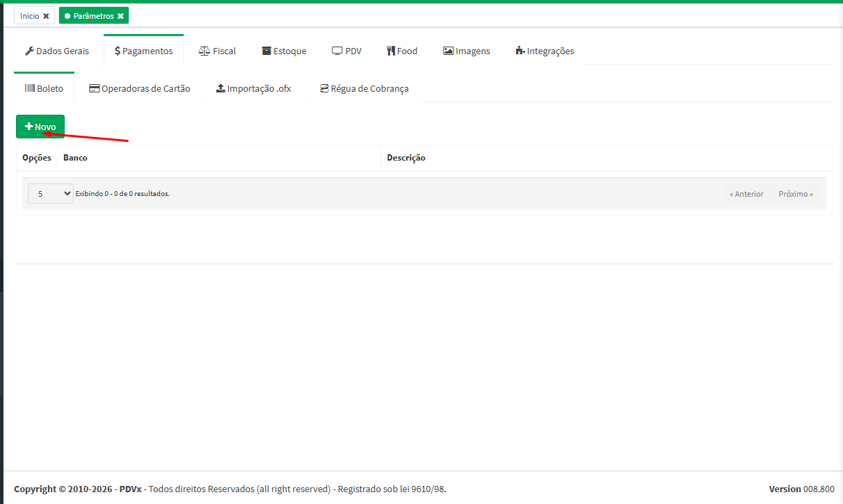
Task: Close the Parâmetros tab with its X
Action: [120, 15]
